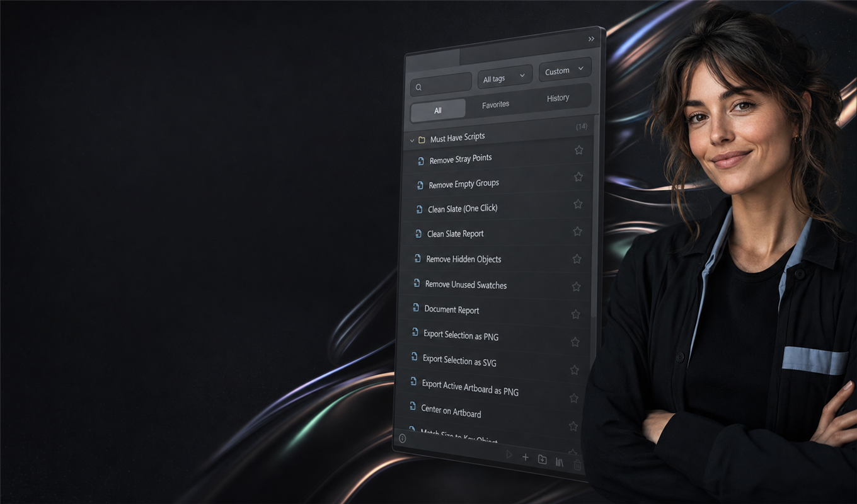
Task: Toggle star on Remove Unused Swatches
Action: [x=576, y=287]
